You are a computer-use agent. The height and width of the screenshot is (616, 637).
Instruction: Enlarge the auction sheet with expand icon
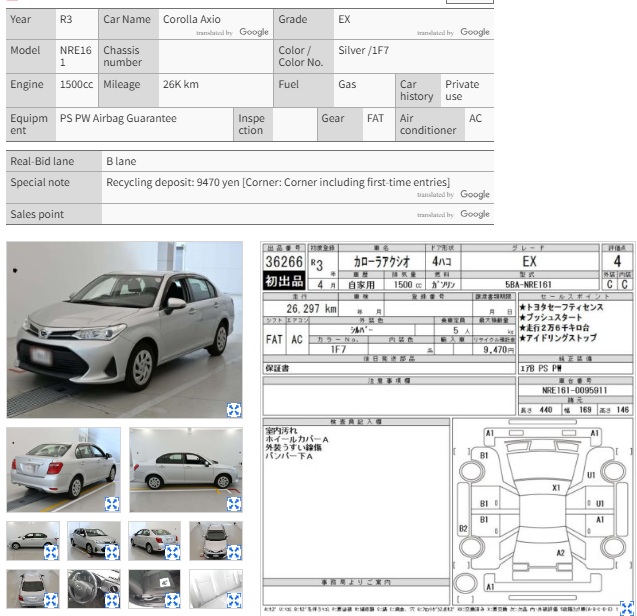tap(628, 608)
